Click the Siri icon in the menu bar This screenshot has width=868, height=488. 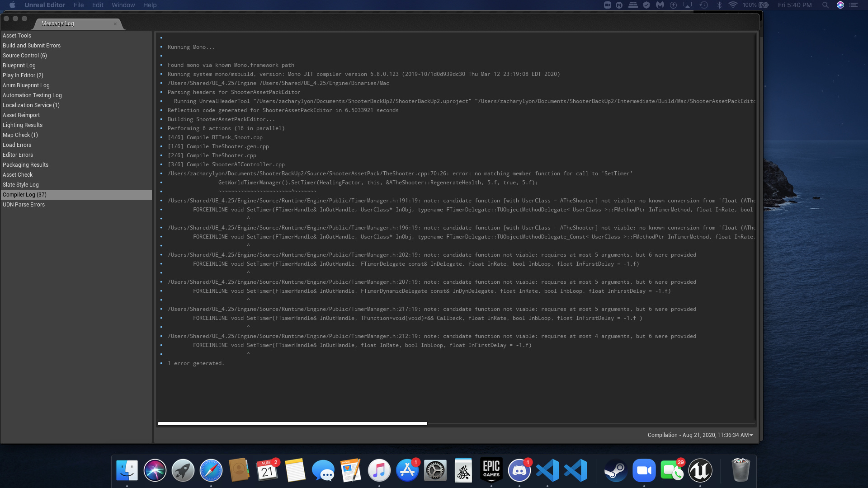click(840, 5)
